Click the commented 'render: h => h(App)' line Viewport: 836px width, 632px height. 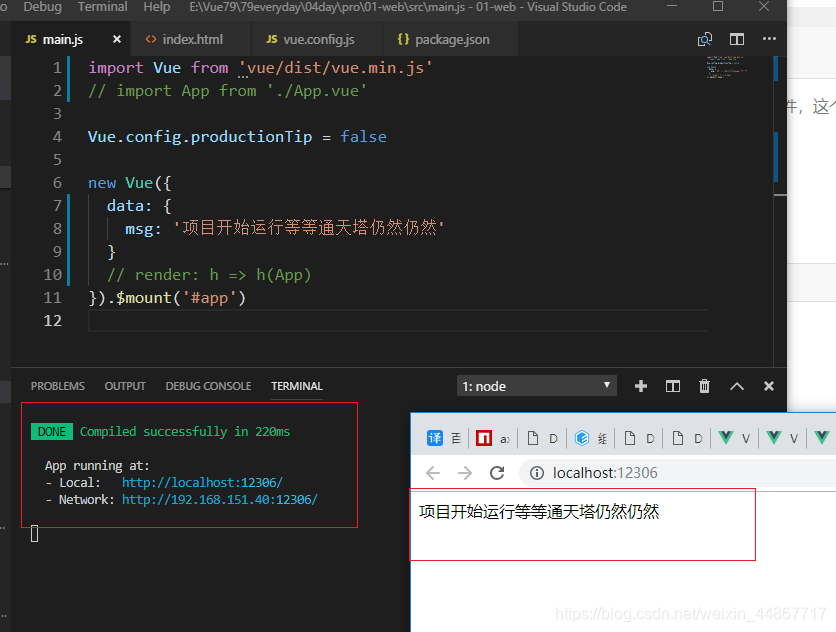[209, 275]
